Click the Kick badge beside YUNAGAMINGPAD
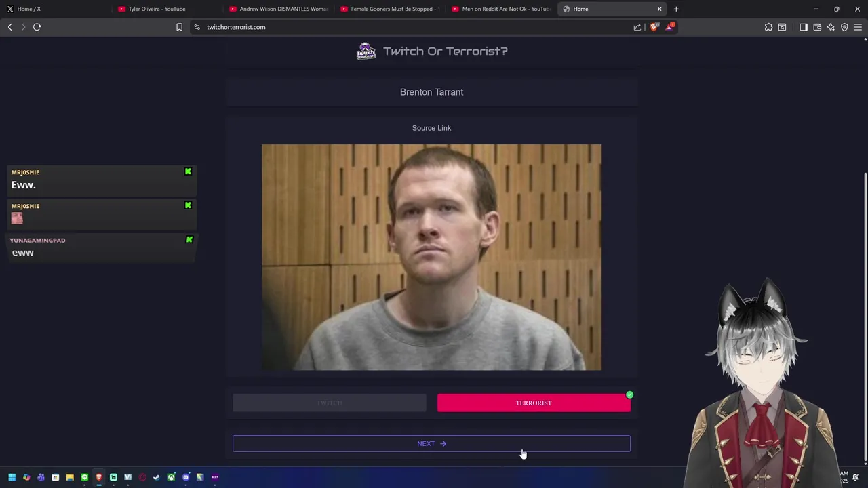The width and height of the screenshot is (868, 488). coord(189,239)
